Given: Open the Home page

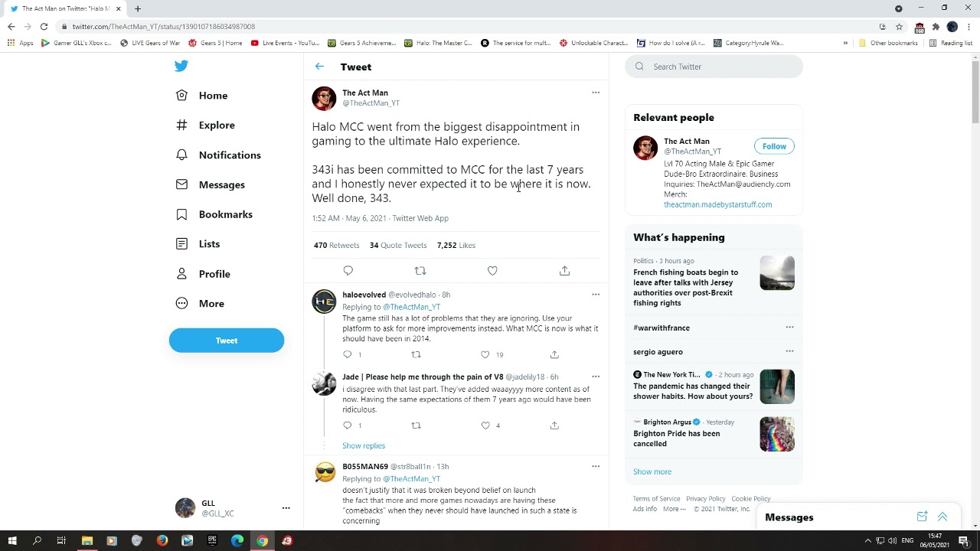Looking at the screenshot, I should coord(202,96).
